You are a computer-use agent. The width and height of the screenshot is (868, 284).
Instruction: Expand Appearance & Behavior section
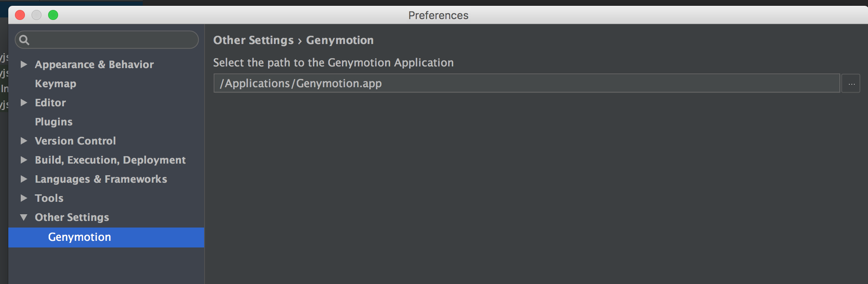click(x=24, y=64)
